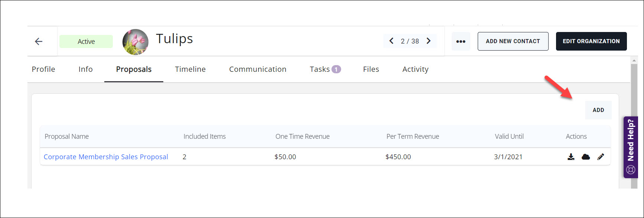Switch to the Profile tab

click(43, 69)
